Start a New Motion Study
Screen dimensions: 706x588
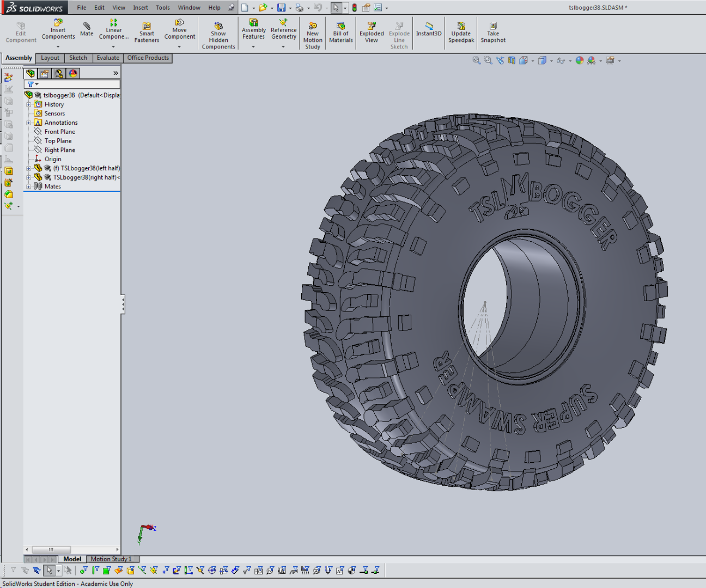click(x=312, y=33)
